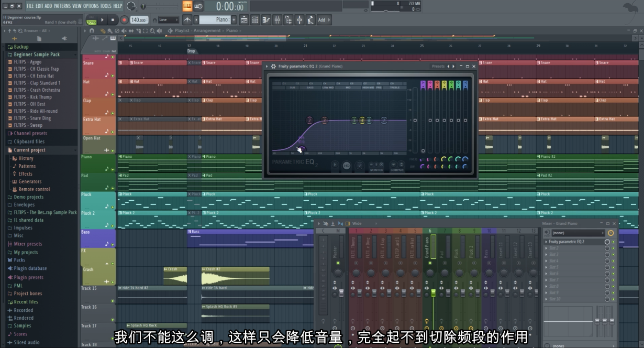Viewport: 644px width, 348px height.
Task: Open the EQ plugin gear settings icon
Action: [x=273, y=67]
